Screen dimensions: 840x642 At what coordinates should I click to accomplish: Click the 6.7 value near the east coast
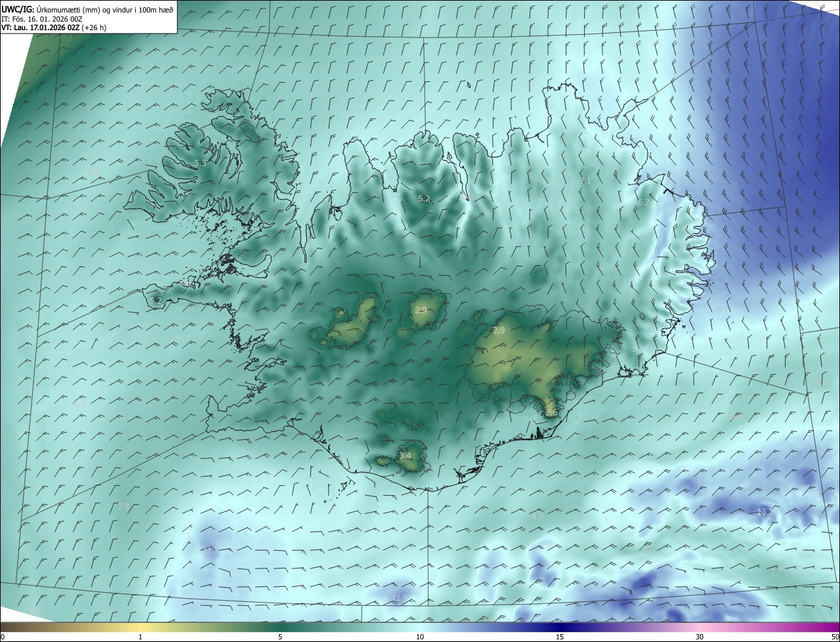pyautogui.click(x=643, y=203)
